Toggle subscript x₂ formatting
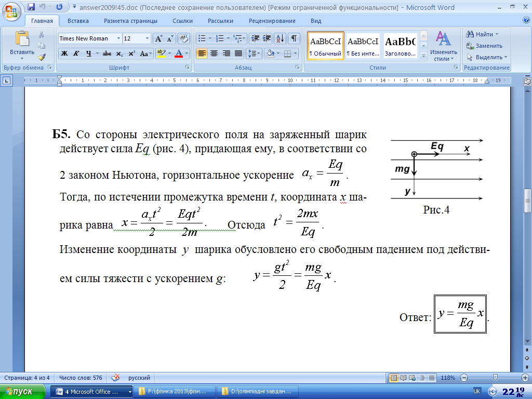The image size is (532, 399). (119, 54)
